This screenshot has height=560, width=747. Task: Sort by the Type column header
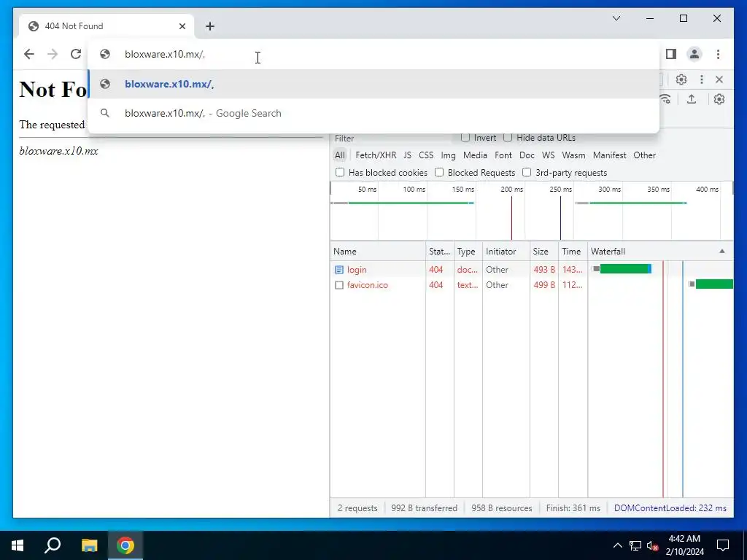(x=468, y=252)
